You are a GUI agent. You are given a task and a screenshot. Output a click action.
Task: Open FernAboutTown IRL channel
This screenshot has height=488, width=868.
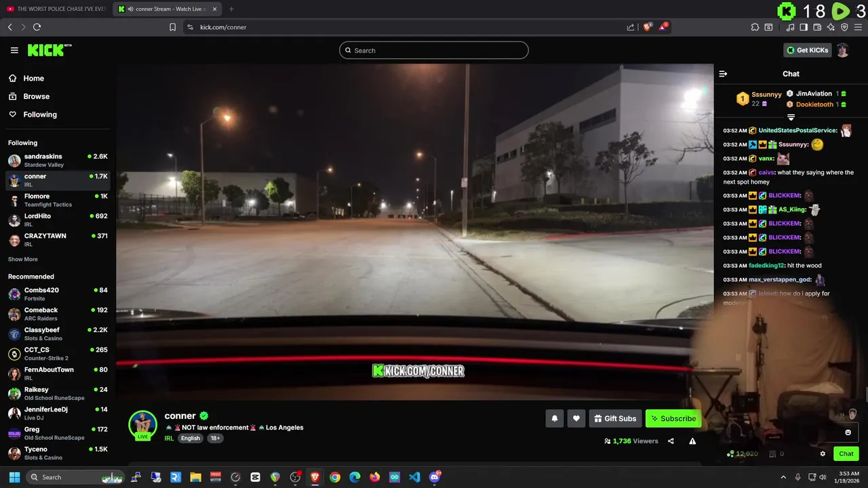pos(58,373)
